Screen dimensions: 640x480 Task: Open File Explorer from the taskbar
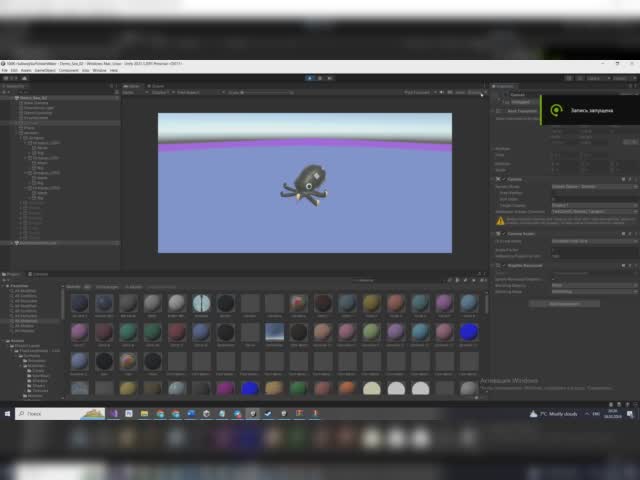point(144,414)
